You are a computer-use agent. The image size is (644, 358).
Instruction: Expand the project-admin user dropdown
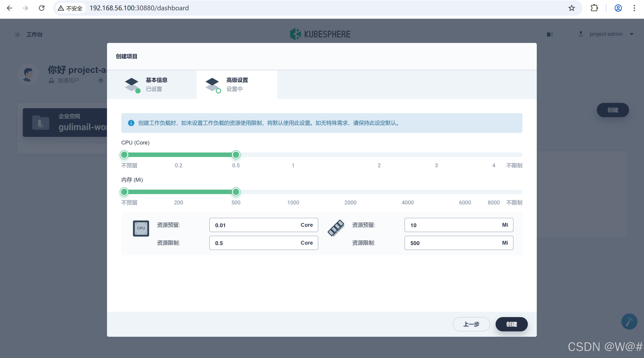[631, 34]
